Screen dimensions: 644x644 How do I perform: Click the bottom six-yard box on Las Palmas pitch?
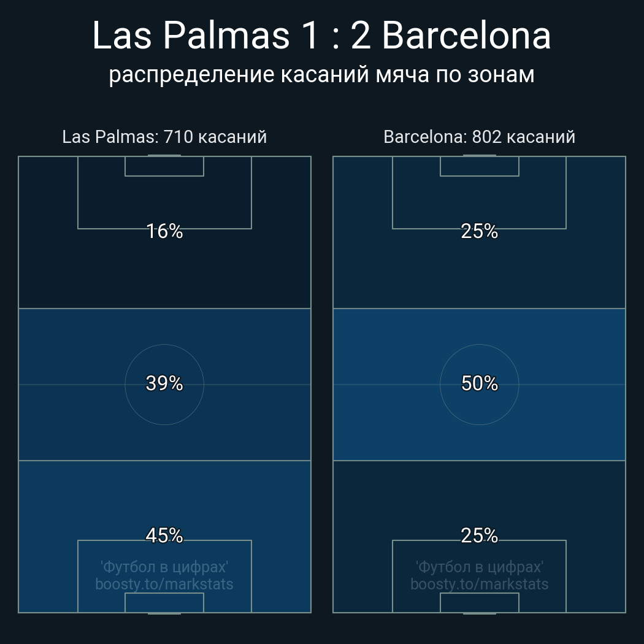(x=164, y=602)
